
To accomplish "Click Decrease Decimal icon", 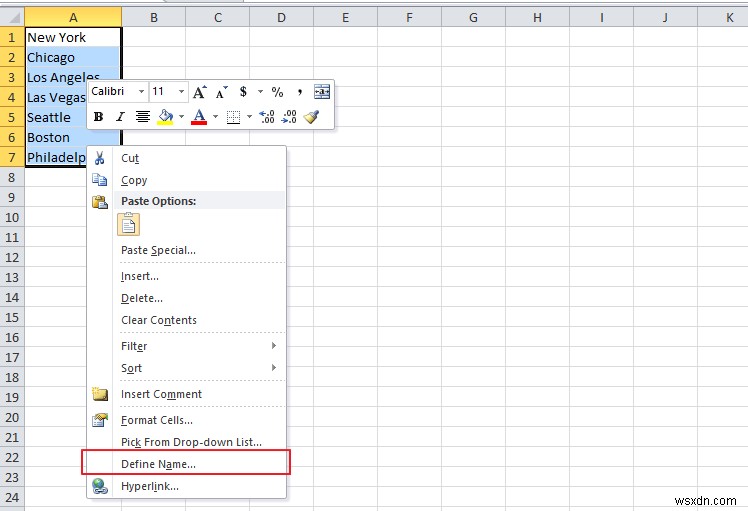I will [289, 116].
